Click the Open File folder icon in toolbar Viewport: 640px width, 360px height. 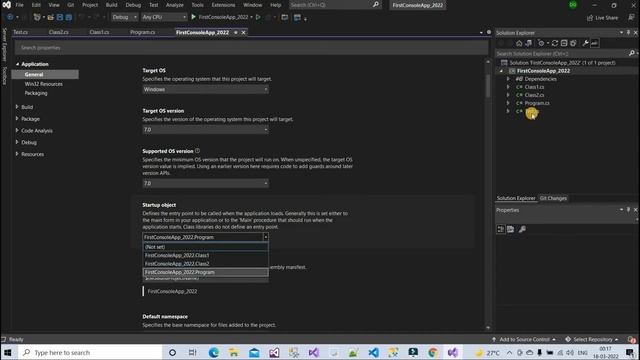51,17
